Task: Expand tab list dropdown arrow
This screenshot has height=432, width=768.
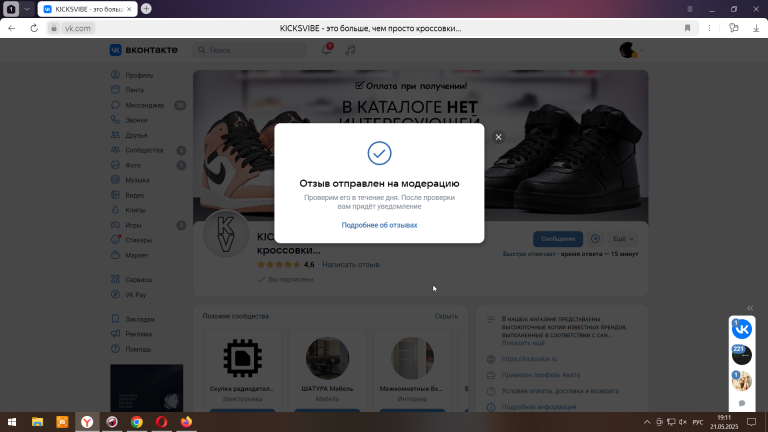Action: [27, 9]
